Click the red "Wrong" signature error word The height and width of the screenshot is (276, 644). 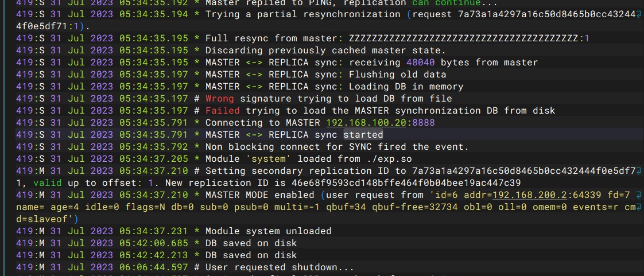220,99
